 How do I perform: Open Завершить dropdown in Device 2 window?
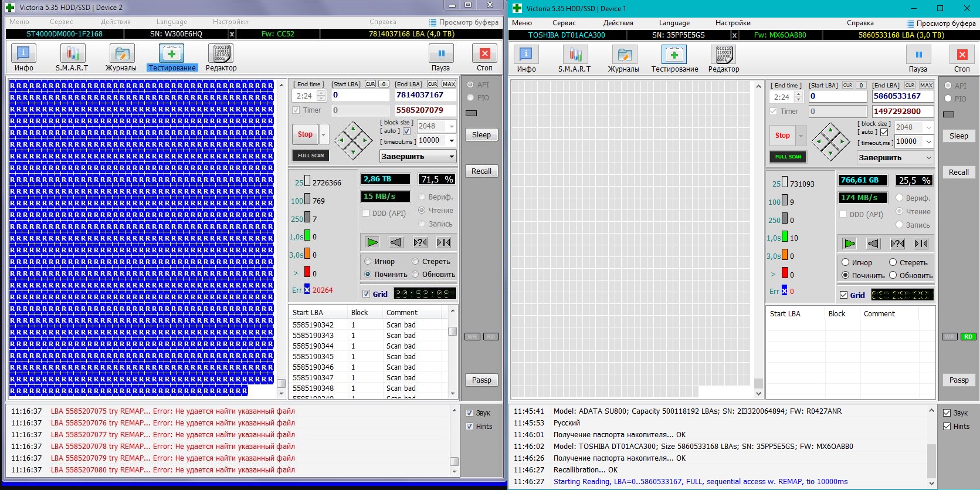(x=418, y=156)
